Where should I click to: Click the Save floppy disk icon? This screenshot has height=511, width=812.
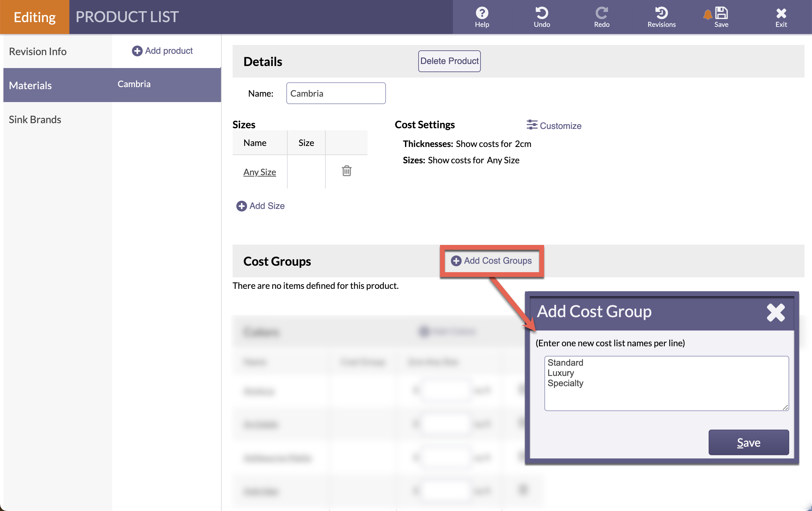point(721,13)
